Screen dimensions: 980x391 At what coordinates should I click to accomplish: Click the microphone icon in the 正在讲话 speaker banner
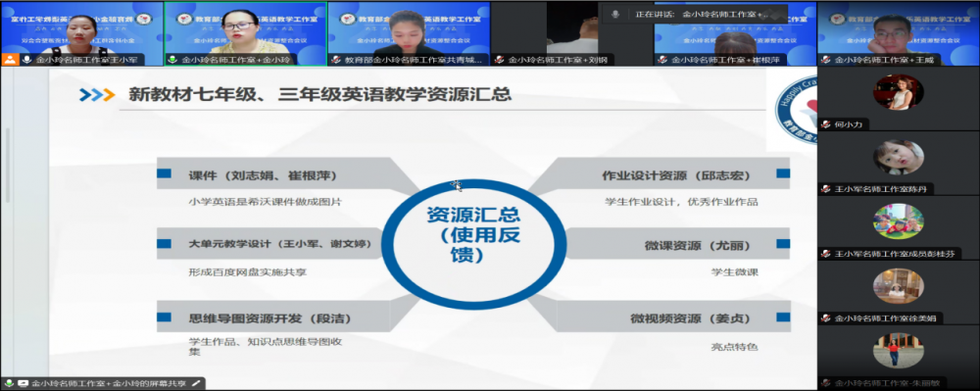(x=615, y=14)
